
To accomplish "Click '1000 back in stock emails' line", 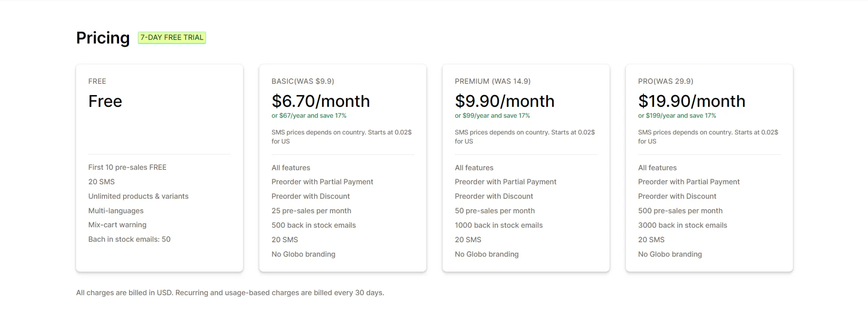I will (499, 225).
